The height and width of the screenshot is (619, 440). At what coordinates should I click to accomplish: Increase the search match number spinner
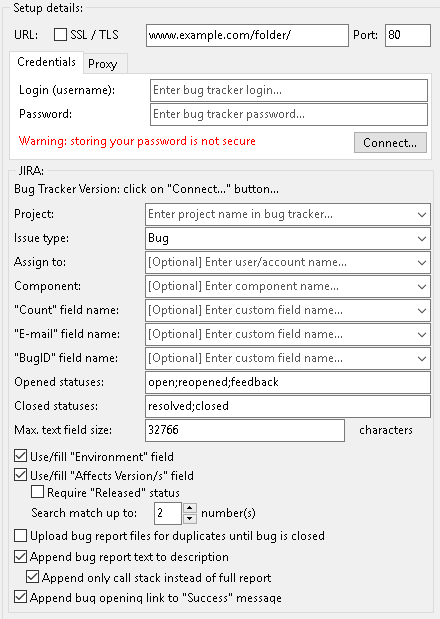(190, 508)
